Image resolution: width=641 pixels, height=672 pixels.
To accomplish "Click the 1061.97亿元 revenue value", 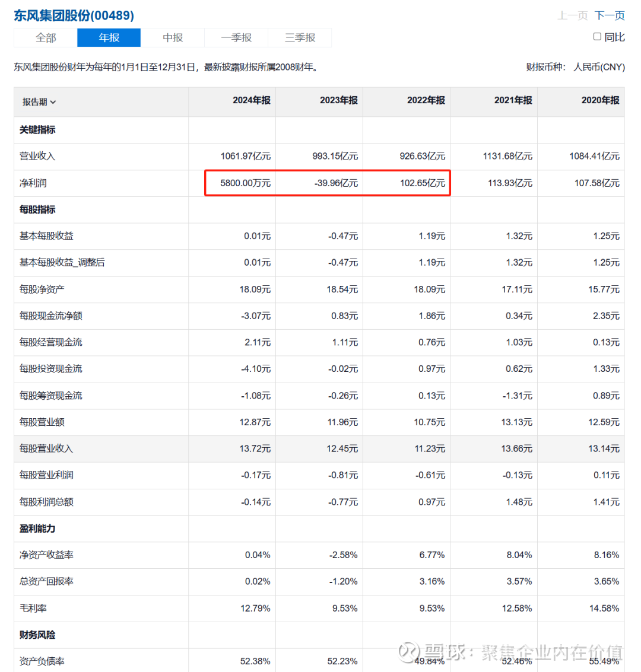I will [x=246, y=156].
